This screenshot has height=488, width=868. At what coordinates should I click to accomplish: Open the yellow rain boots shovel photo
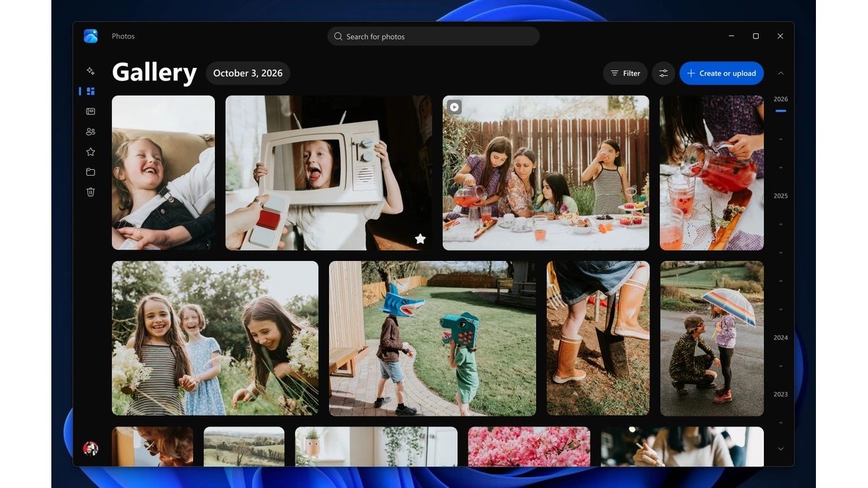pos(598,338)
